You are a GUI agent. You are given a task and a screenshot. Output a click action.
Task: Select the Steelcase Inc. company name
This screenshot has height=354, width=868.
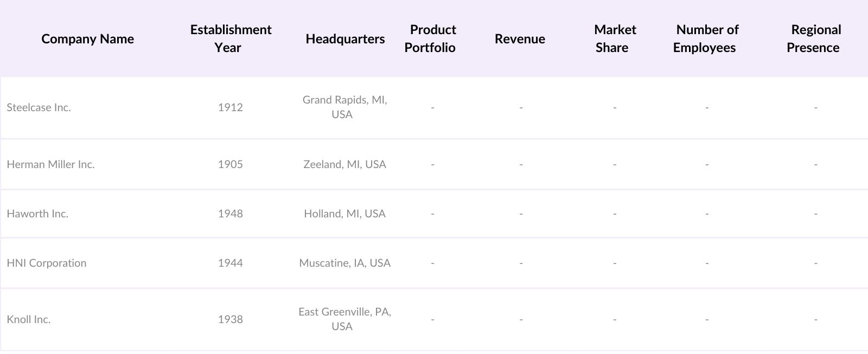point(39,107)
